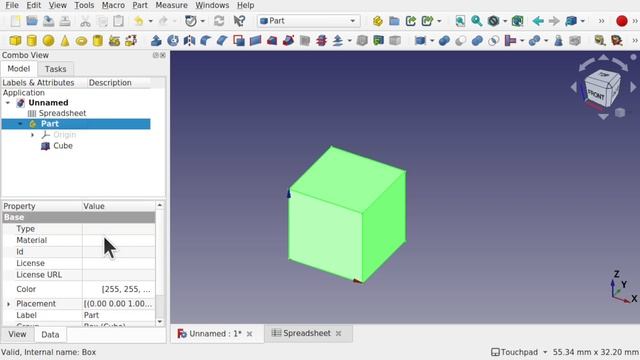Select Spreadsheet in the model tree
Image resolution: width=640 pixels, height=360 pixels.
62,113
